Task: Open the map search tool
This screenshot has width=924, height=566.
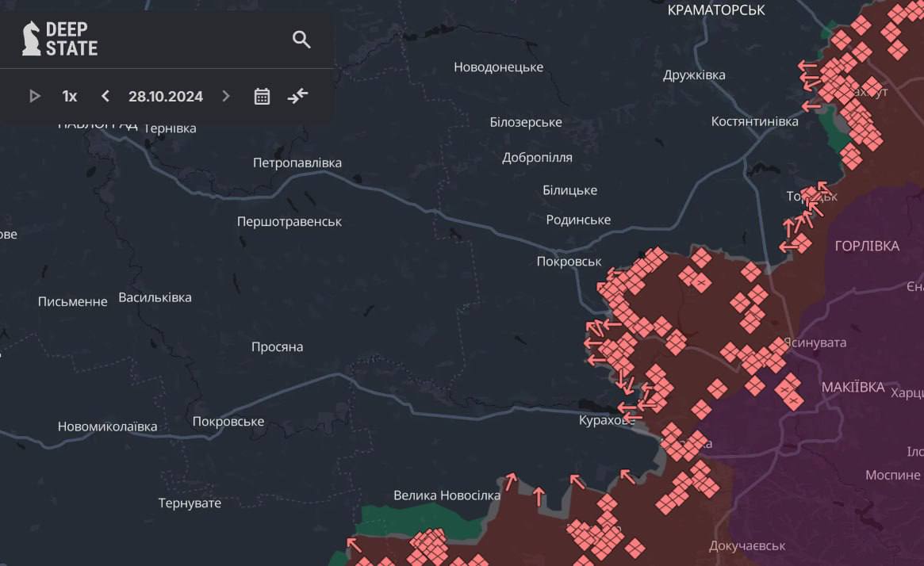Action: [x=301, y=40]
